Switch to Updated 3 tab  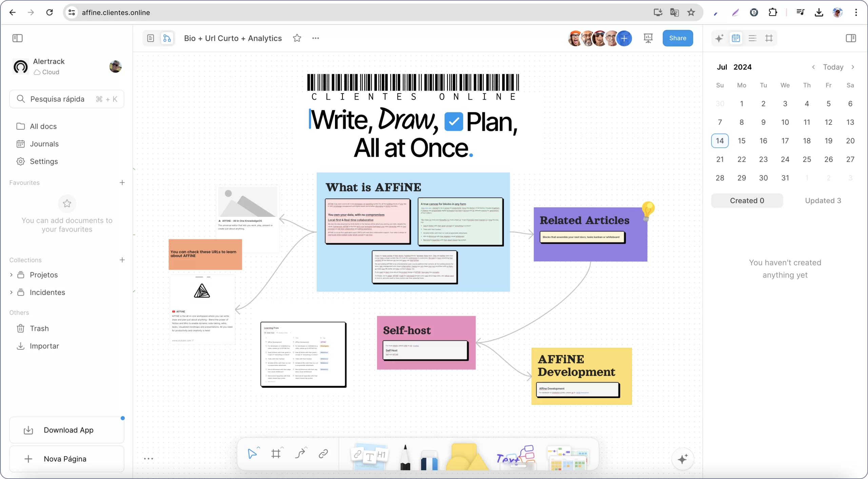point(823,201)
